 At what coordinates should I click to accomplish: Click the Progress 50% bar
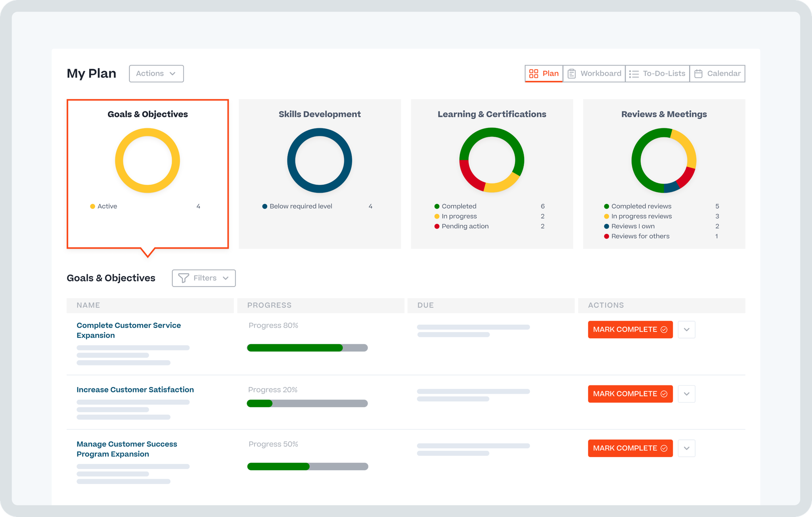[x=307, y=466]
